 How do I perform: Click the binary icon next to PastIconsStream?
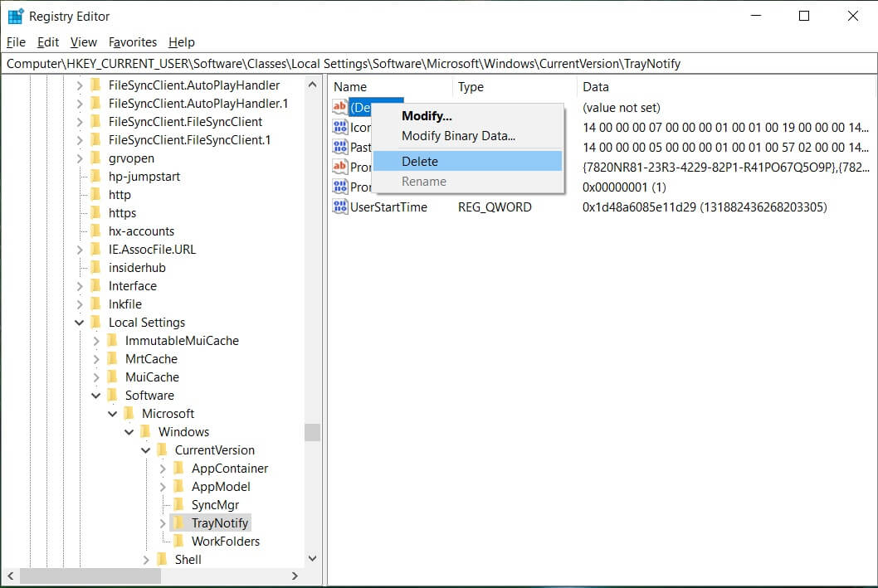[x=340, y=147]
